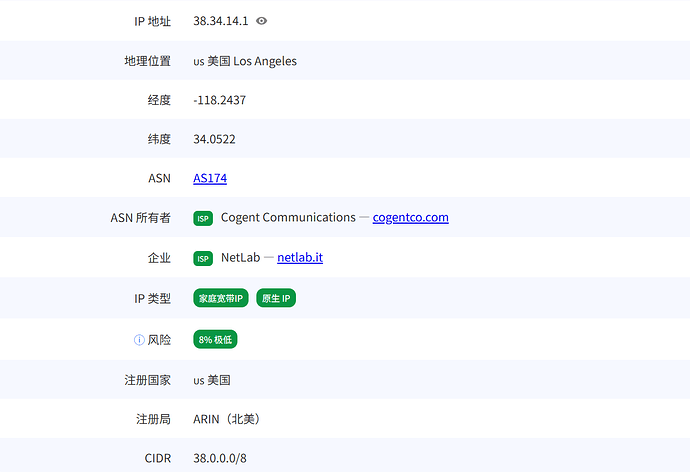Click Cogent Communications owner name

pos(288,217)
